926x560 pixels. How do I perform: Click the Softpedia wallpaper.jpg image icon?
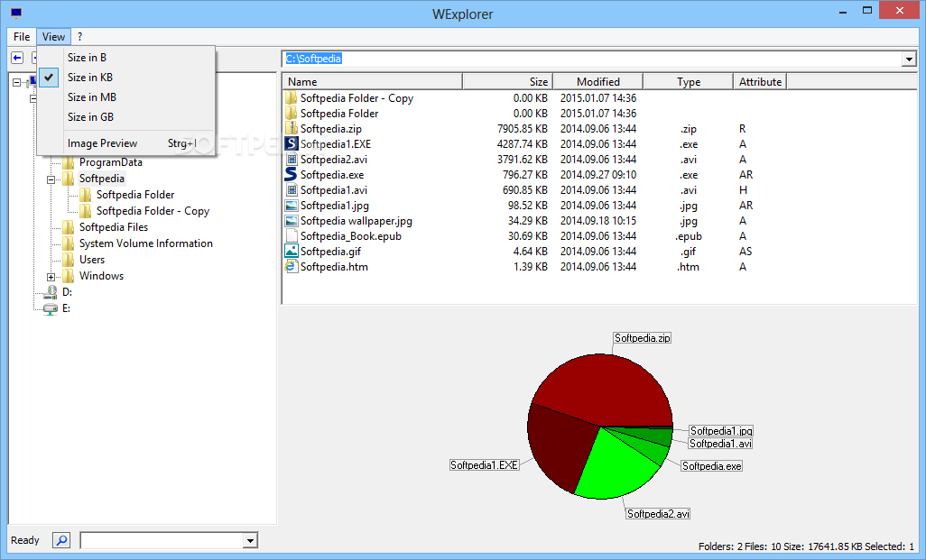[292, 221]
